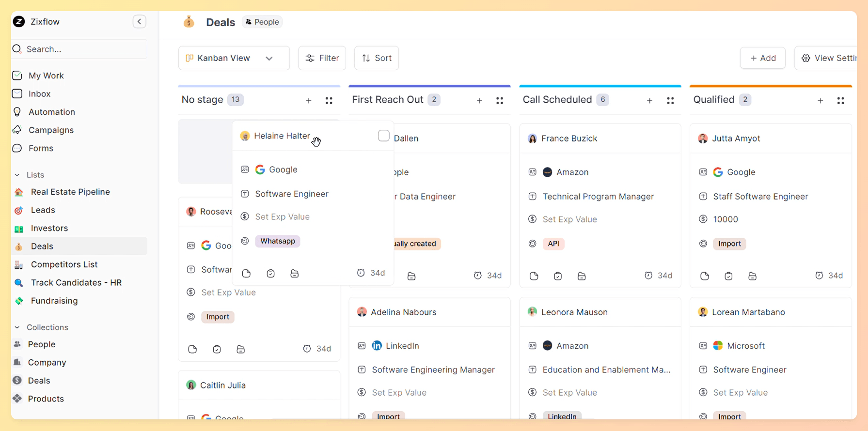Click the plus icon in No stage column
The height and width of the screenshot is (431, 868).
pos(309,101)
